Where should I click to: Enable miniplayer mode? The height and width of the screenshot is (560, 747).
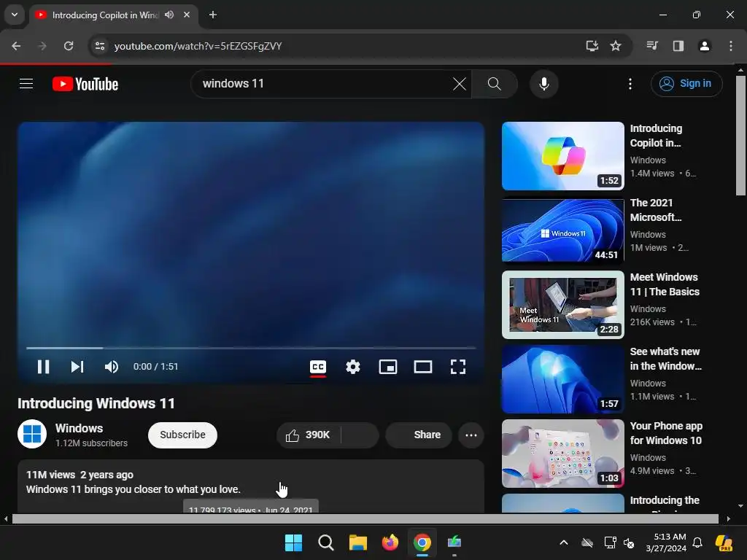pyautogui.click(x=388, y=367)
